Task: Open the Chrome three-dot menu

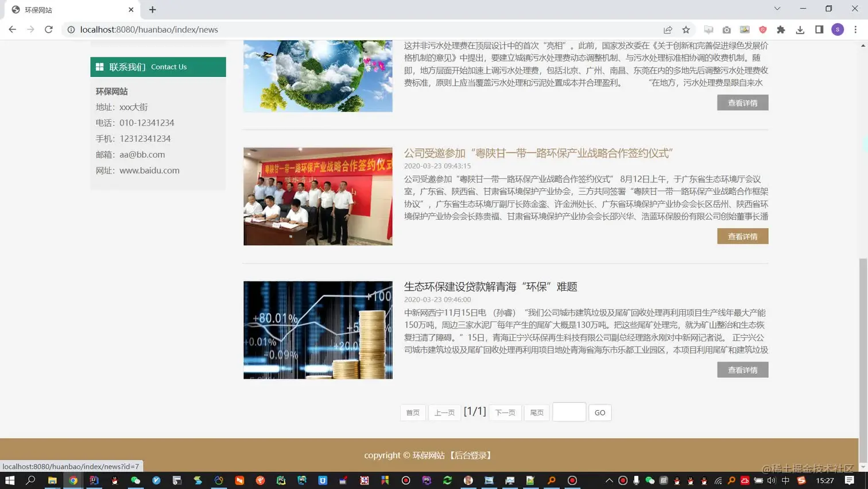Action: click(855, 30)
